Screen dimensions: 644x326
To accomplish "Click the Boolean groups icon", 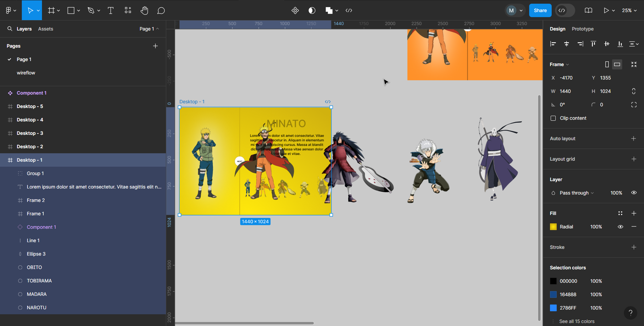I will tap(329, 10).
